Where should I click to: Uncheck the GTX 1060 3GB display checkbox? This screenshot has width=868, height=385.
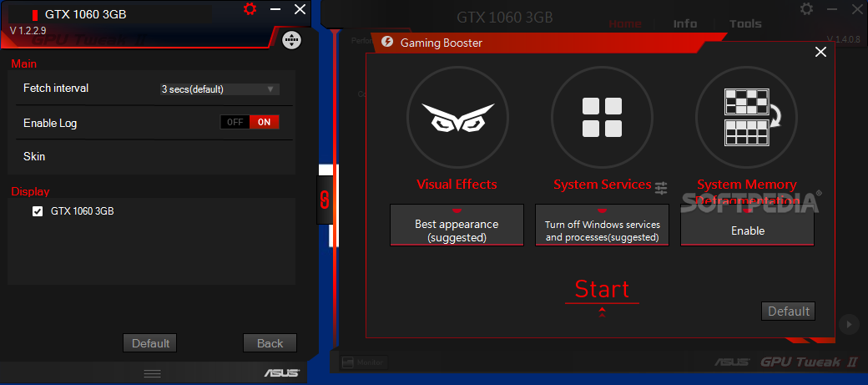[x=38, y=211]
